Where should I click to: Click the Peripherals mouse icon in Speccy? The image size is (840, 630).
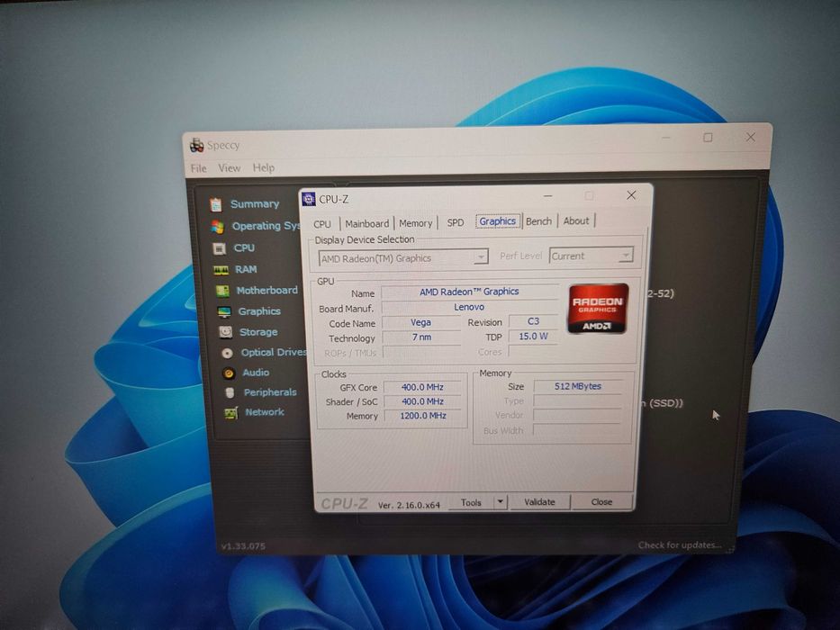click(230, 392)
